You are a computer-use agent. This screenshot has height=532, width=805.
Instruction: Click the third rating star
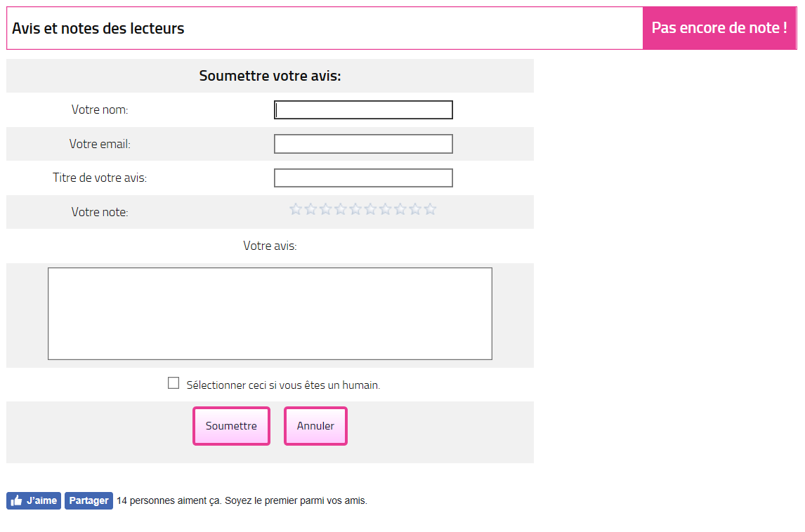(x=325, y=209)
